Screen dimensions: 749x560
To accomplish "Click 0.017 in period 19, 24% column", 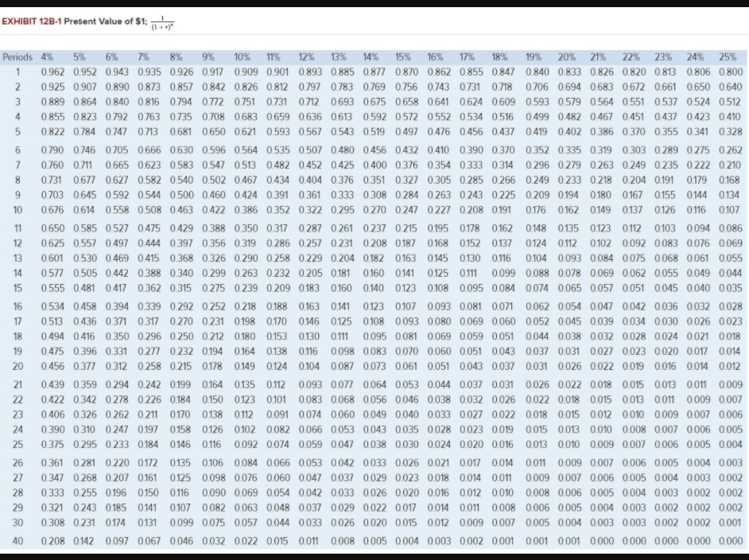I will click(x=697, y=352).
